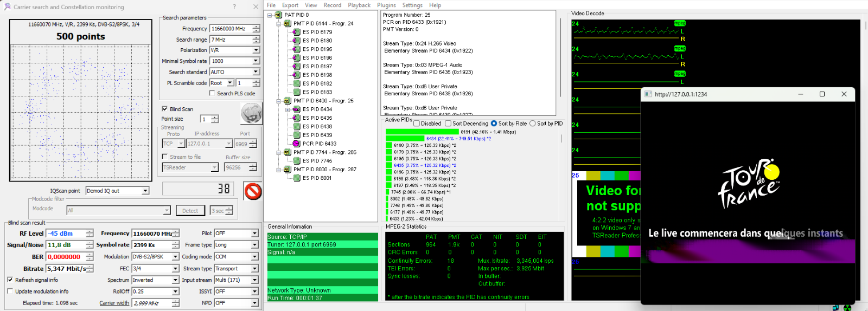Viewport: 868px width, 311px height.
Task: Select the PAT PID 0 root icon
Action: (278, 15)
